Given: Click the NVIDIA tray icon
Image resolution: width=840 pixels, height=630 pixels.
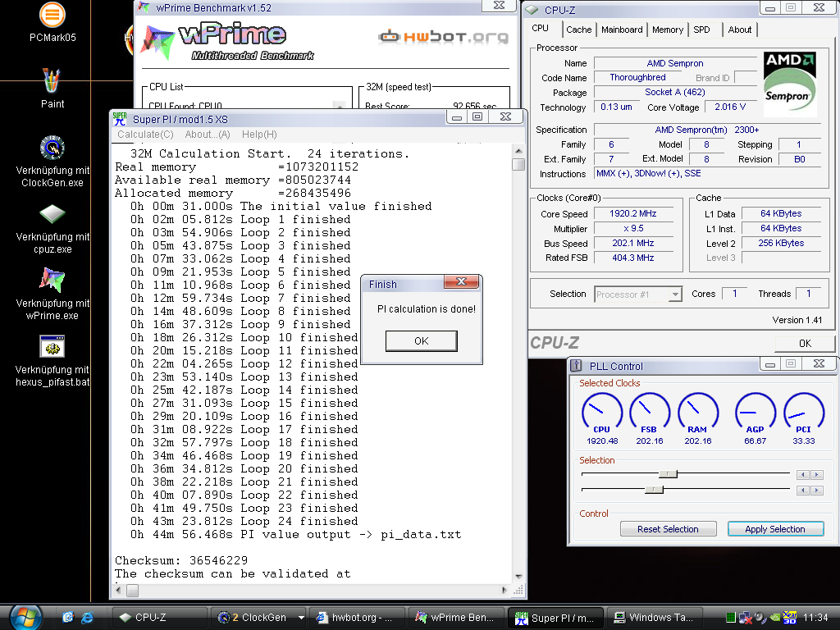Looking at the screenshot, I should point(774,618).
